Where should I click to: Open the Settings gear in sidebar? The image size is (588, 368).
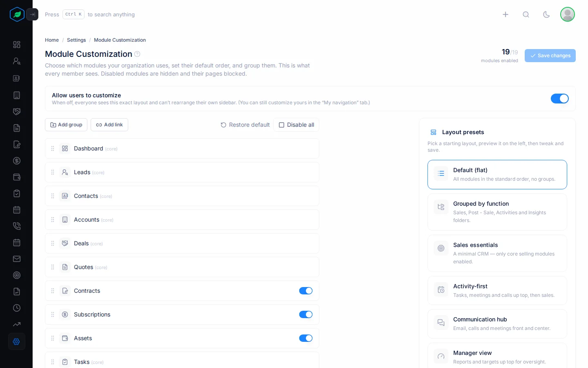point(17,341)
